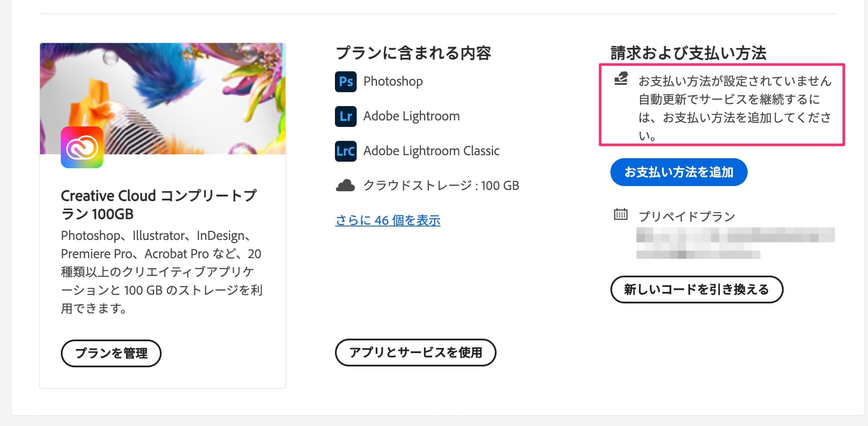Expand the list via さらに 46 個を表示
The width and height of the screenshot is (868, 426).
387,221
